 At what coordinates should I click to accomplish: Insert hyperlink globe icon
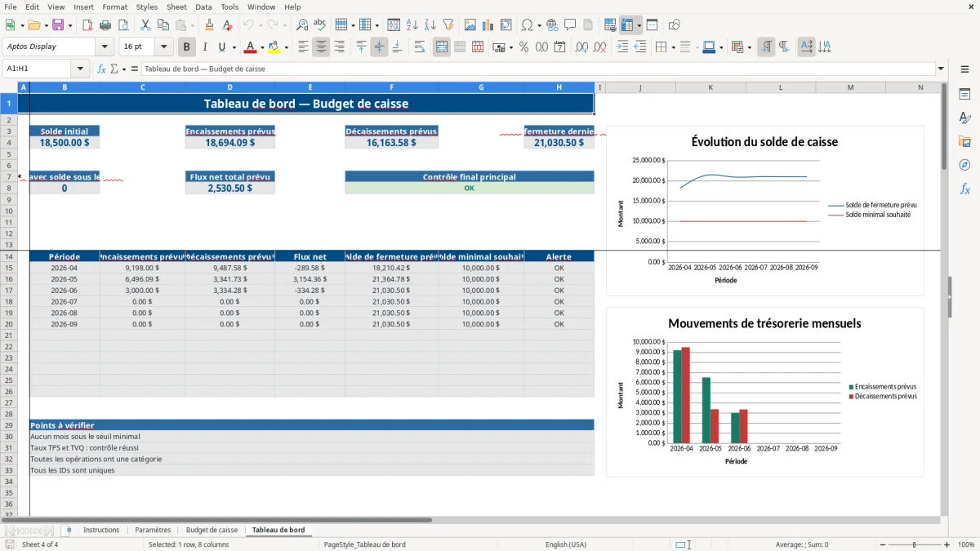click(x=552, y=25)
